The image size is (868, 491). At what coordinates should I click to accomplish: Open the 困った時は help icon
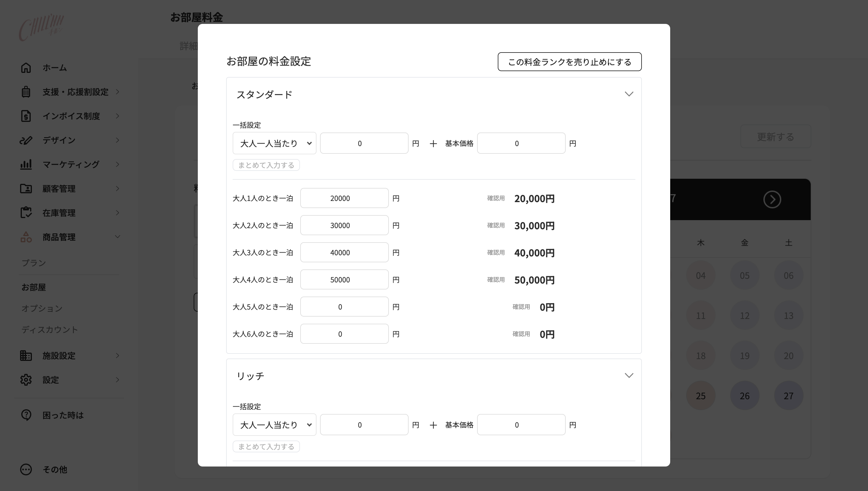(26, 415)
